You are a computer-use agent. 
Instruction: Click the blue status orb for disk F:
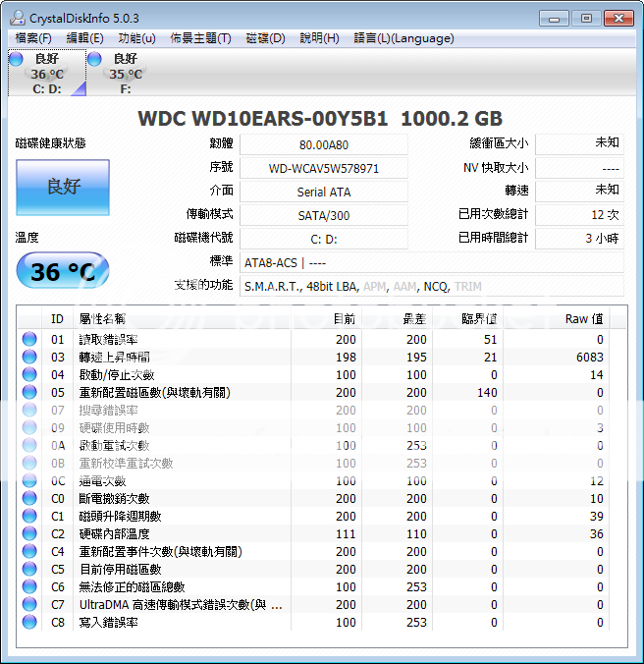coord(95,60)
